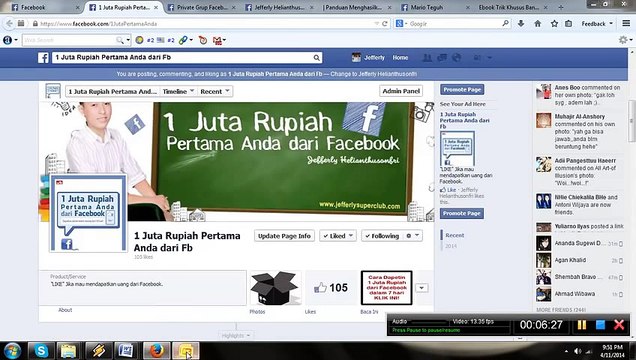Open File Explorer folder in taskbar
The image size is (636, 360).
point(69,350)
